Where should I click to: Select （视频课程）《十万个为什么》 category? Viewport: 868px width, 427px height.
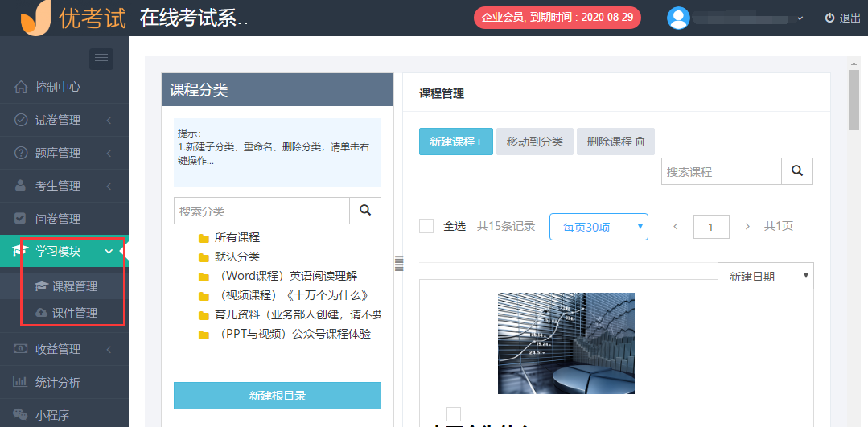[294, 295]
